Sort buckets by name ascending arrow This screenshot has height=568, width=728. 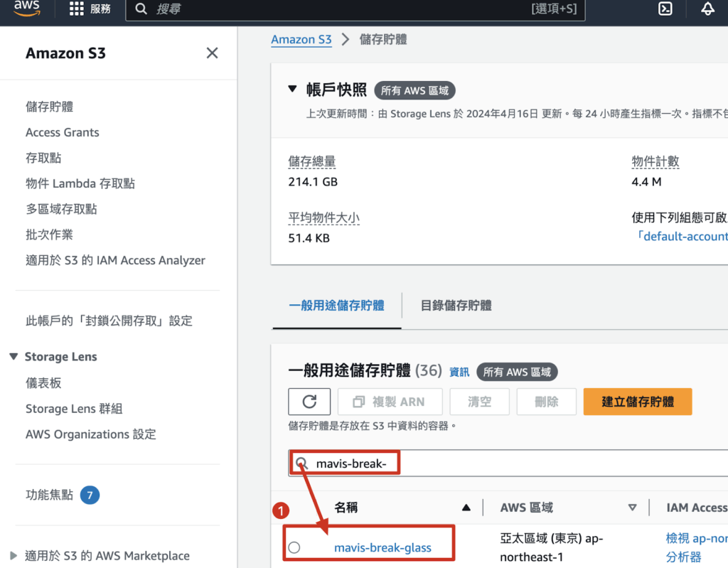click(x=466, y=508)
